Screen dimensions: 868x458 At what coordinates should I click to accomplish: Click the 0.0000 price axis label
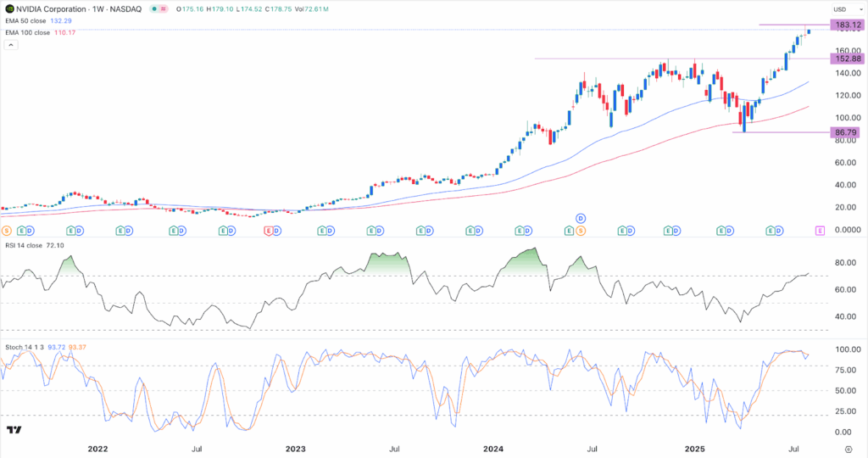[848, 229]
